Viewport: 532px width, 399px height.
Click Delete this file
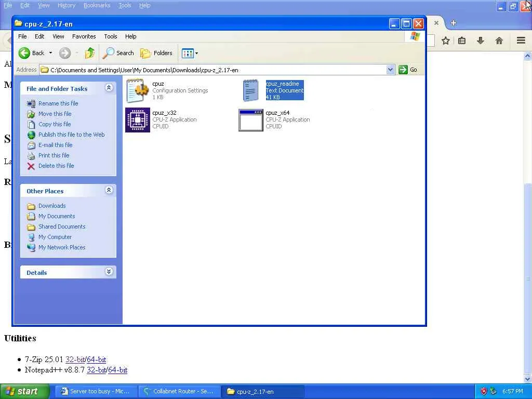(56, 166)
